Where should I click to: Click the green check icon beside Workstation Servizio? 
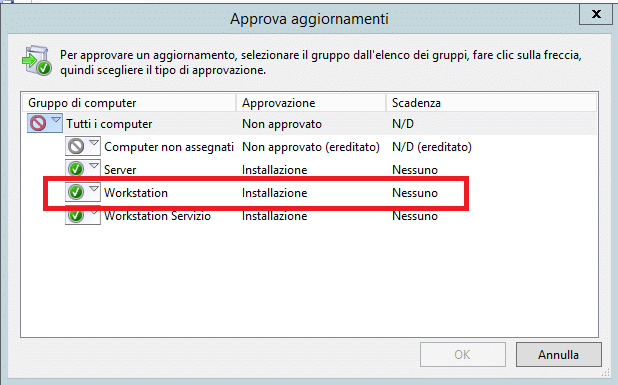76,215
